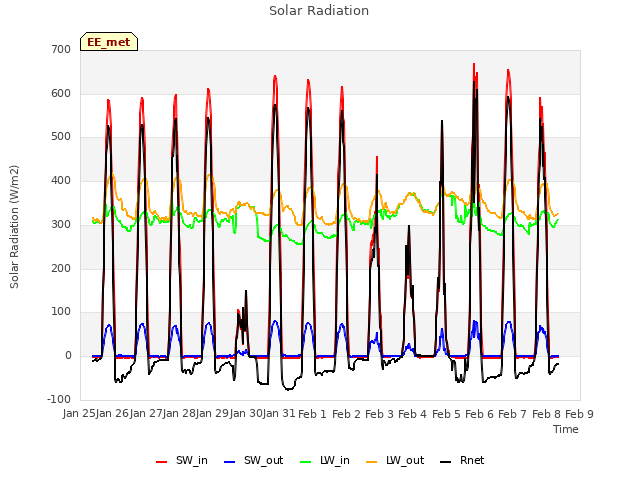
Task: Click the 400 y-axis tick label
Action: click(x=61, y=180)
